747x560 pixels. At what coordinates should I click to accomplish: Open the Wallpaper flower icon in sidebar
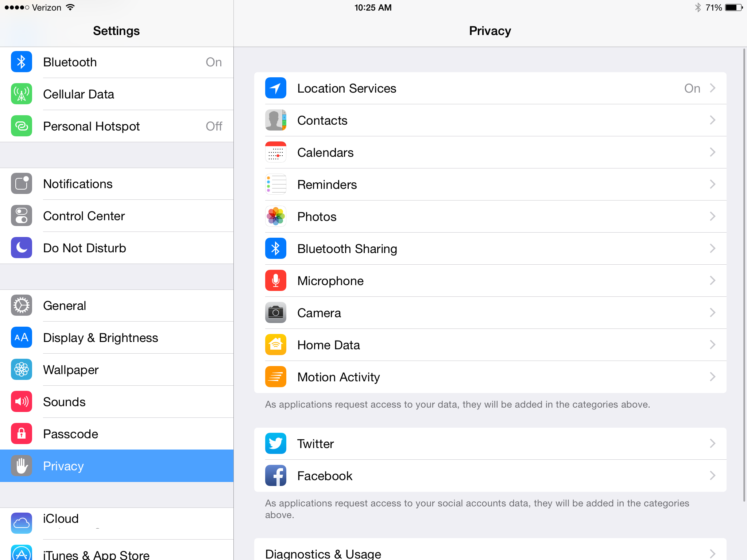[22, 370]
